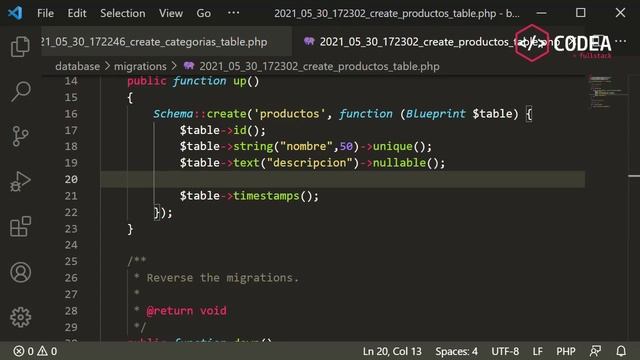Click "nombre" string on line 18
Screen dimensions: 640x360
307,146
